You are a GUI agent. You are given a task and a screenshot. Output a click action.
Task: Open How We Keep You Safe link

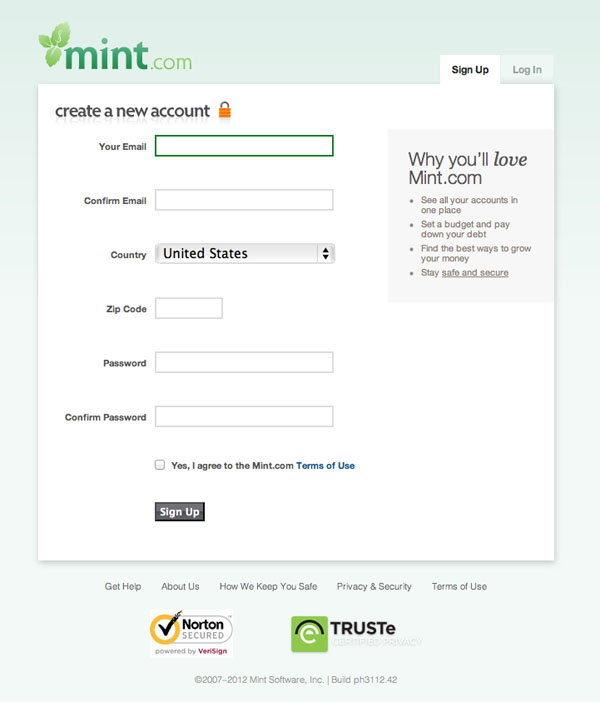(268, 586)
